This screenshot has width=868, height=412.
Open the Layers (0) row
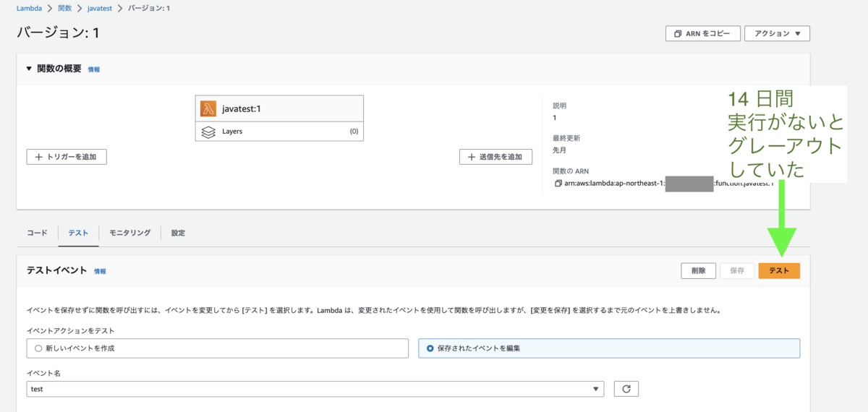coord(279,132)
